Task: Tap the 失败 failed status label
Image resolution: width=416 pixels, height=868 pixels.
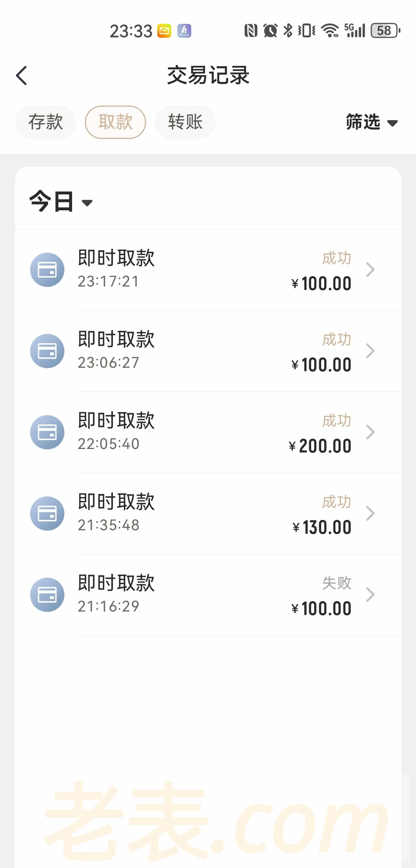Action: click(x=337, y=583)
